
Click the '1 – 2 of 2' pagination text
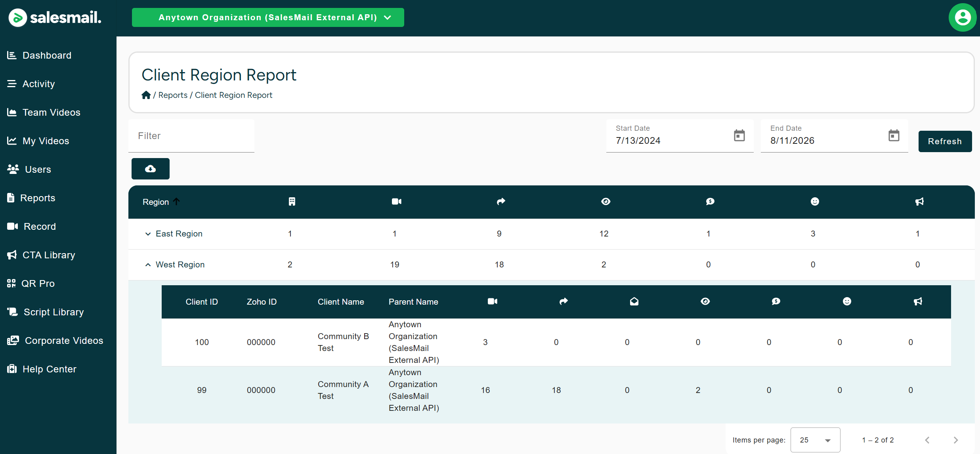coord(878,440)
